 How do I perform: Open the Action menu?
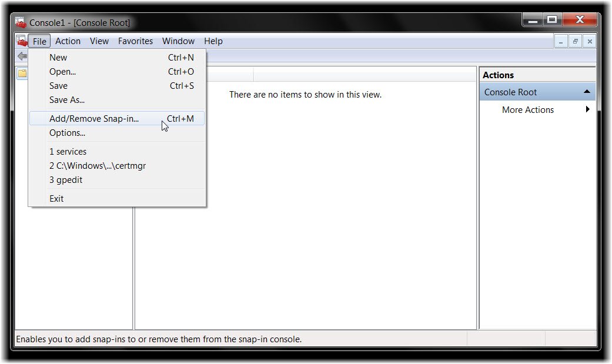point(68,41)
